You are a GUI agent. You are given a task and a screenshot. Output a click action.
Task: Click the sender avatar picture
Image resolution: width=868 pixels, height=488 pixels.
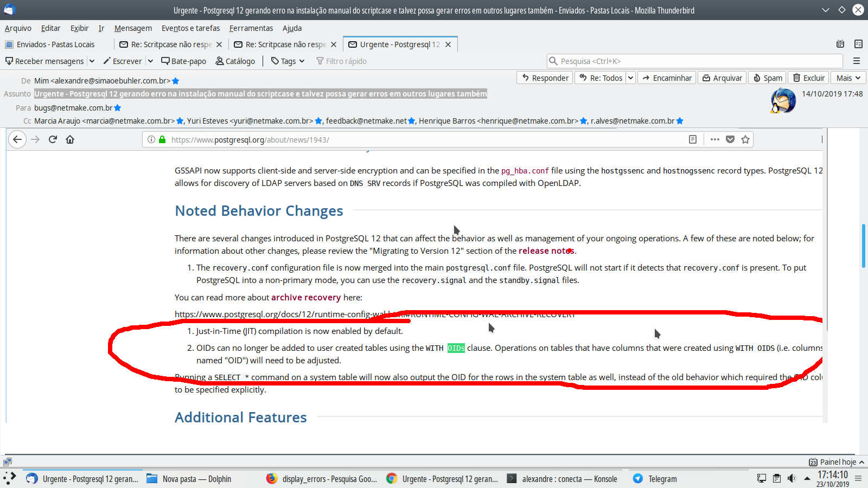(783, 100)
